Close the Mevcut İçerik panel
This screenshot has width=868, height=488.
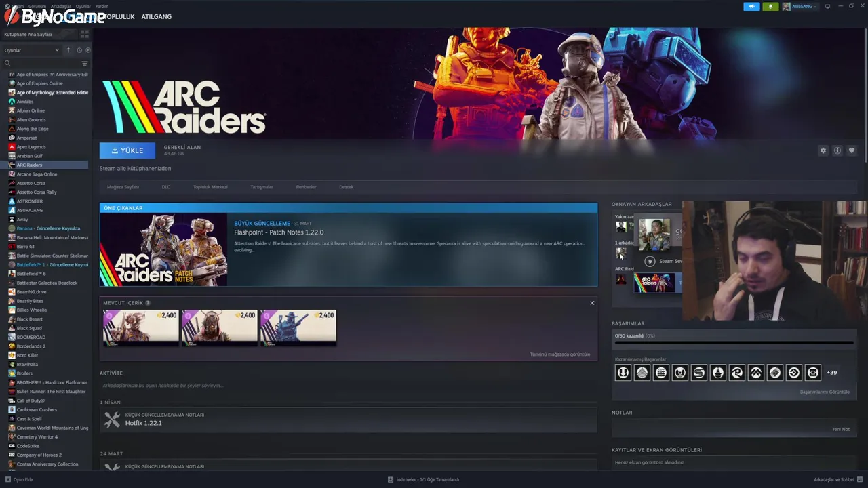point(592,303)
